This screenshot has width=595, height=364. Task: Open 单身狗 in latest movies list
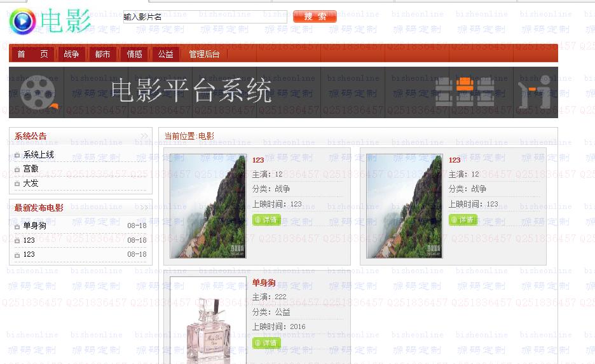click(34, 226)
